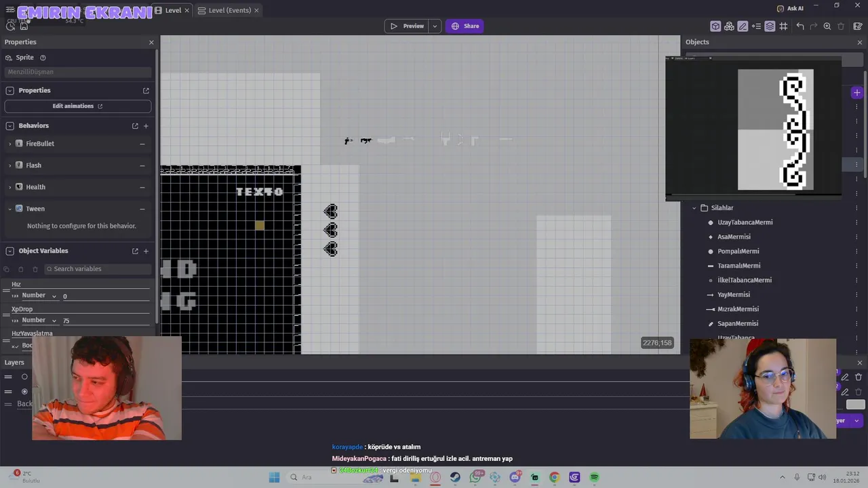Save the project with the save icon
This screenshot has height=488, width=868.
click(x=24, y=26)
